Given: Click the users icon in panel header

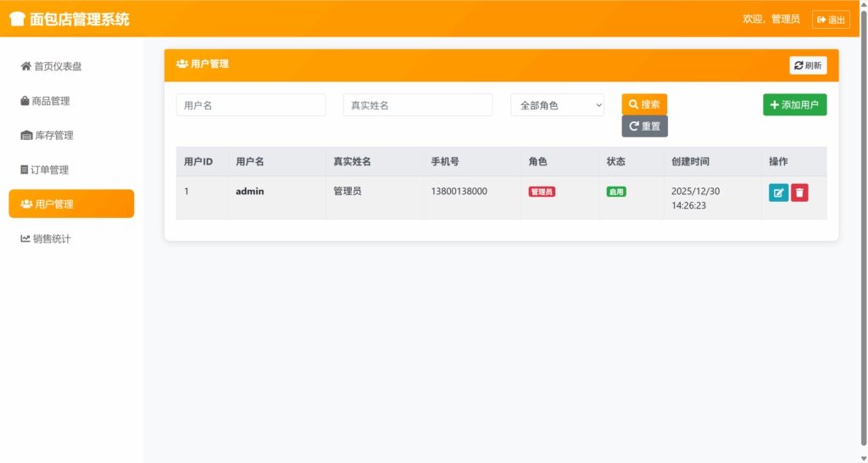Looking at the screenshot, I should pyautogui.click(x=181, y=64).
